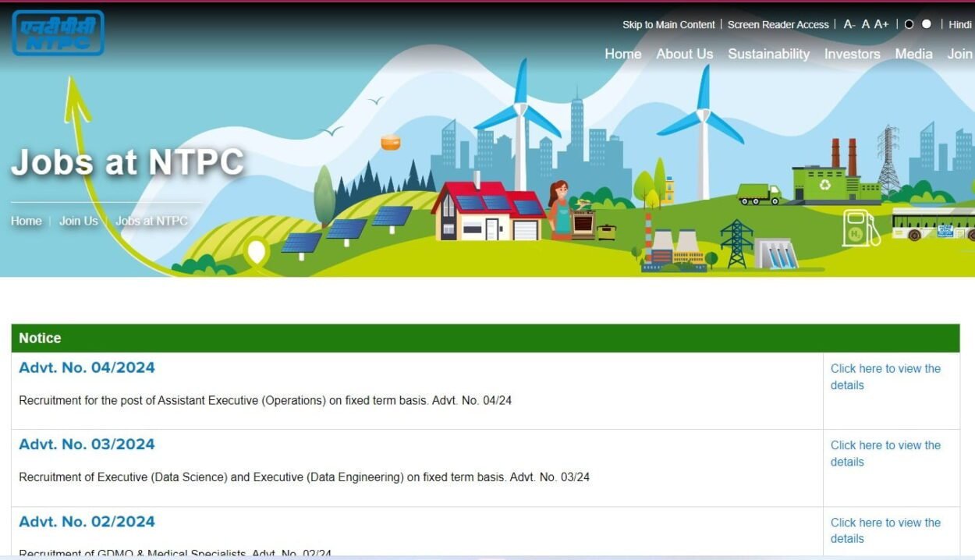The width and height of the screenshot is (975, 560).
Task: Decrease font size with A-
Action: 849,24
